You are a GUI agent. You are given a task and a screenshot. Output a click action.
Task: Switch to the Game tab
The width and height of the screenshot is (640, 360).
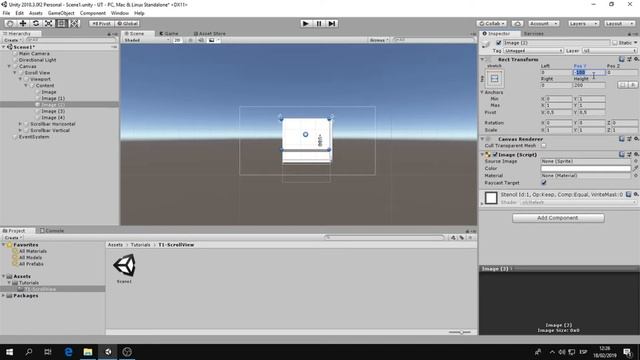[x=169, y=33]
